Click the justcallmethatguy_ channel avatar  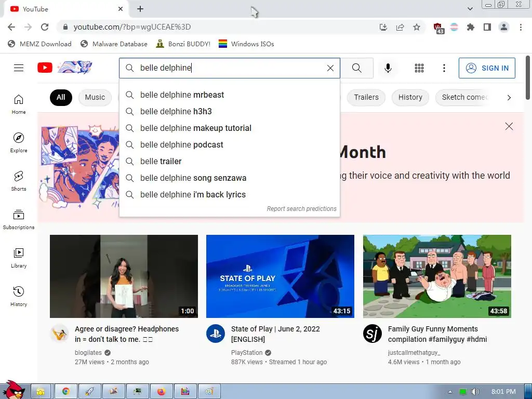coord(372,334)
